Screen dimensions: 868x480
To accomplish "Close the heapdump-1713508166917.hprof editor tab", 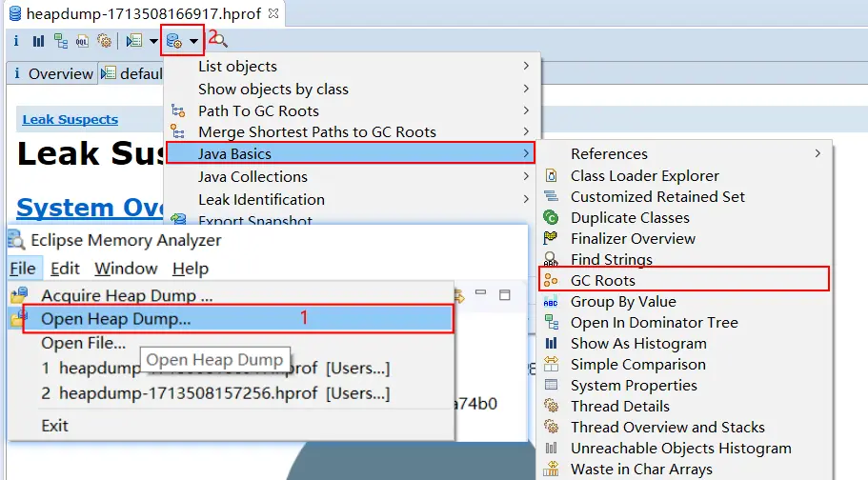I will click(x=273, y=13).
